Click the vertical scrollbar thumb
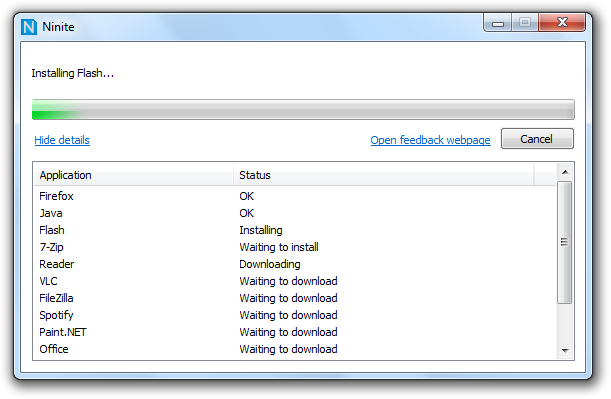The image size is (611, 399). tap(565, 242)
